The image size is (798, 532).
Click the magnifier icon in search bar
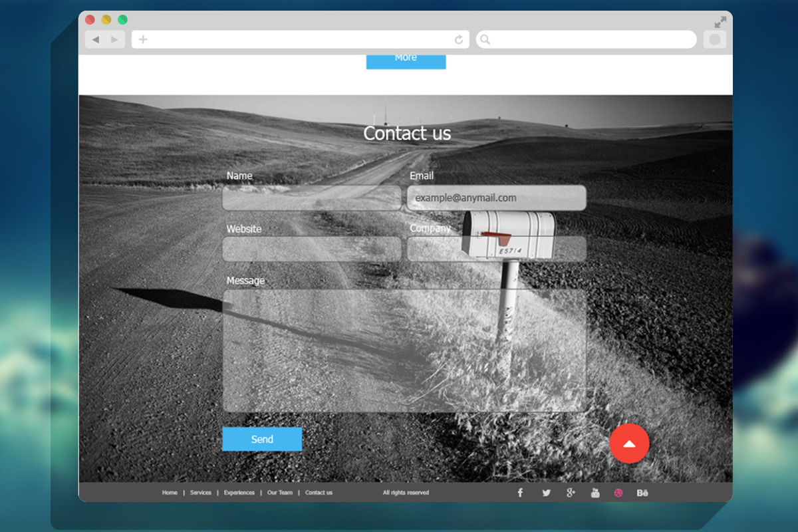coord(485,40)
